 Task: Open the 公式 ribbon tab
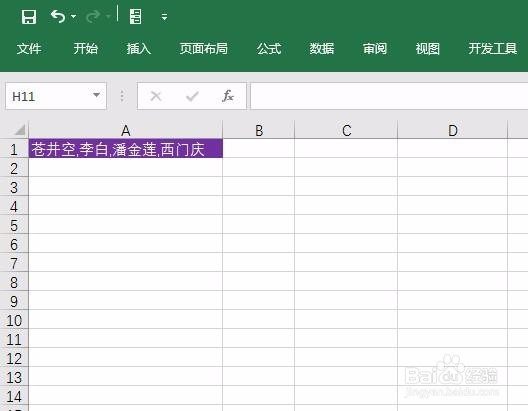click(x=269, y=49)
